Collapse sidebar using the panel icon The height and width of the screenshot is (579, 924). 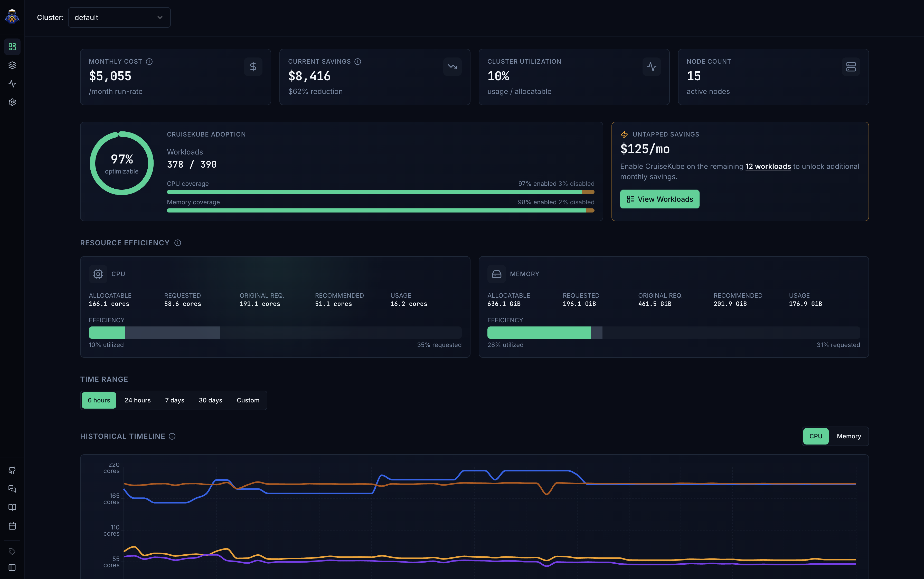pyautogui.click(x=12, y=568)
